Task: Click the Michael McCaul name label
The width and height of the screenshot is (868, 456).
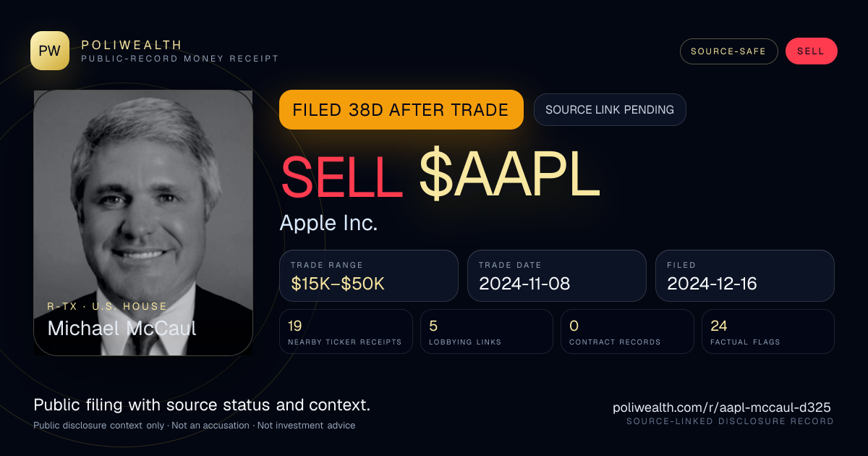Action: click(122, 328)
